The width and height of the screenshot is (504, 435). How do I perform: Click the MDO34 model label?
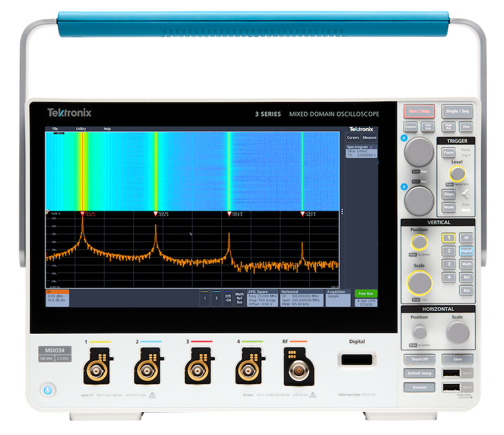point(54,350)
